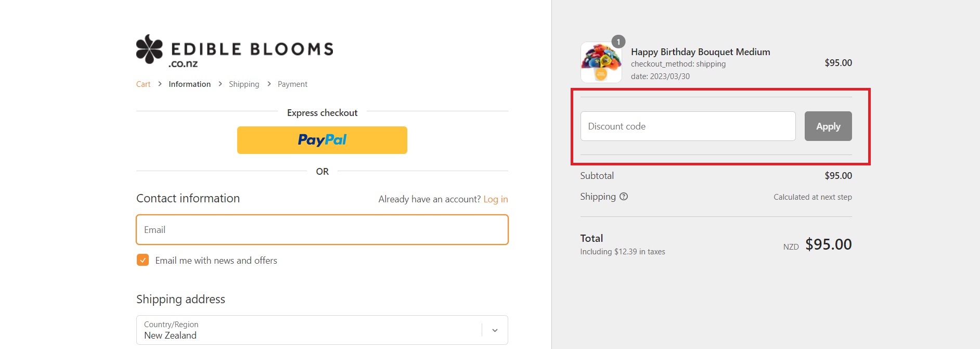Click the chevron between Shipping and Payment
The width and height of the screenshot is (980, 349).
[268, 84]
